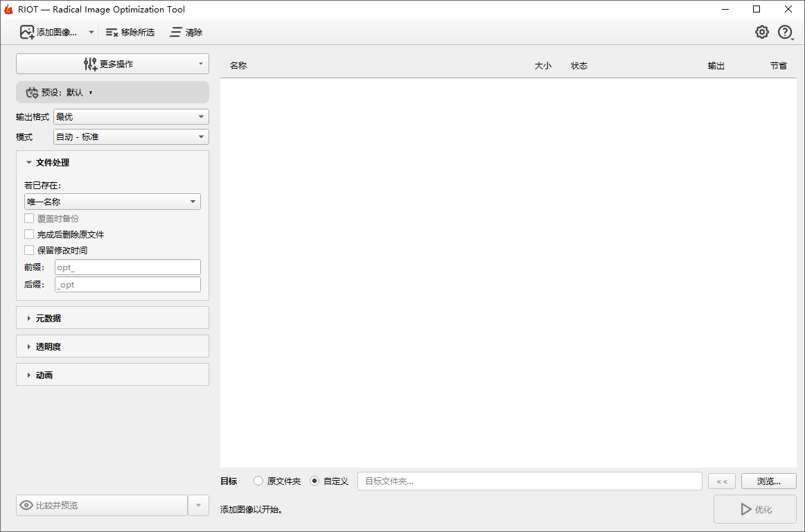Open the Add Images dropdown arrow

pos(91,33)
